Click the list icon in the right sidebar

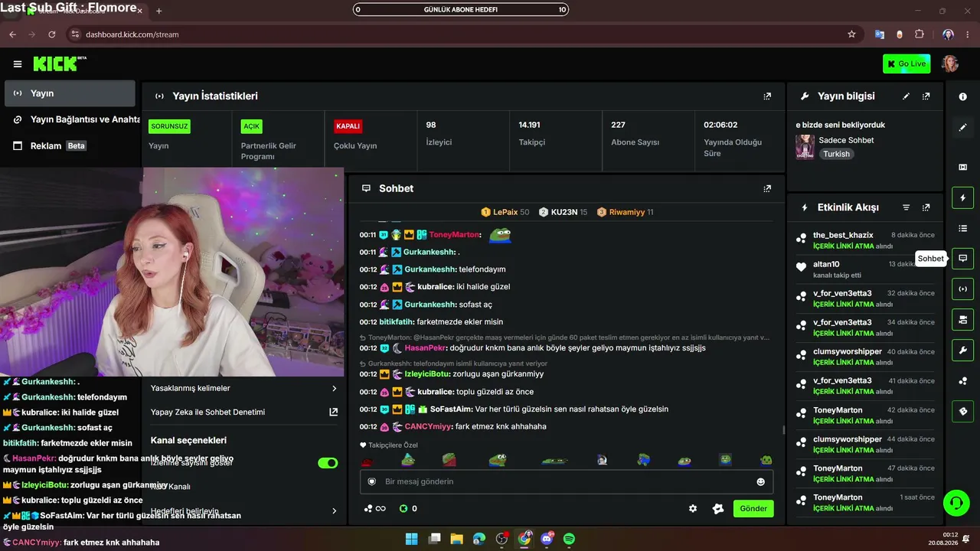(963, 228)
